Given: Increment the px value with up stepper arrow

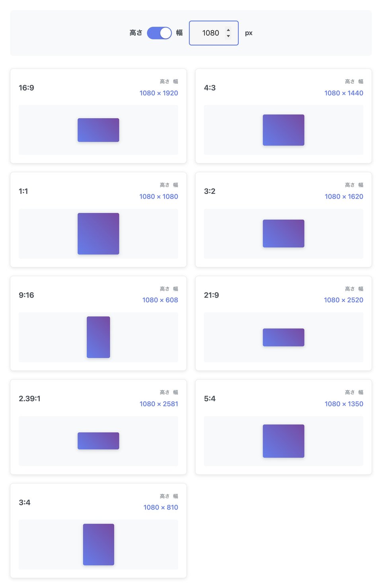Looking at the screenshot, I should pos(228,30).
